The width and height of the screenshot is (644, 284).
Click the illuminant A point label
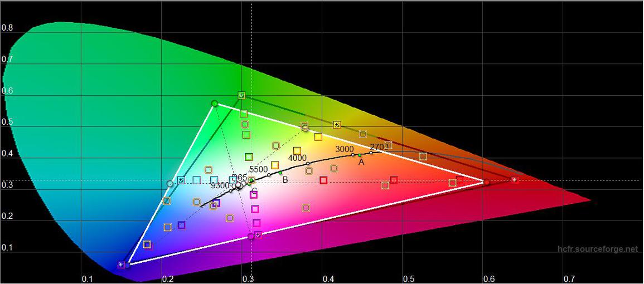361,162
